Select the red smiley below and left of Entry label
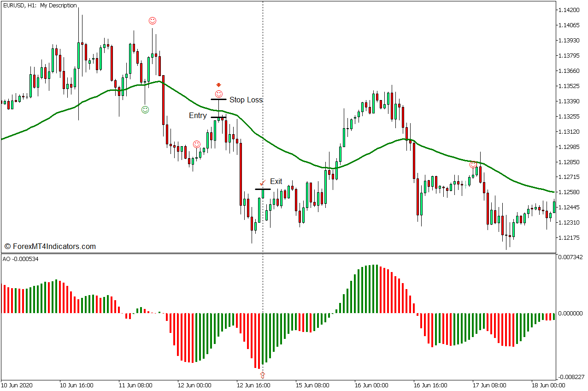The width and height of the screenshot is (588, 391). (x=197, y=144)
